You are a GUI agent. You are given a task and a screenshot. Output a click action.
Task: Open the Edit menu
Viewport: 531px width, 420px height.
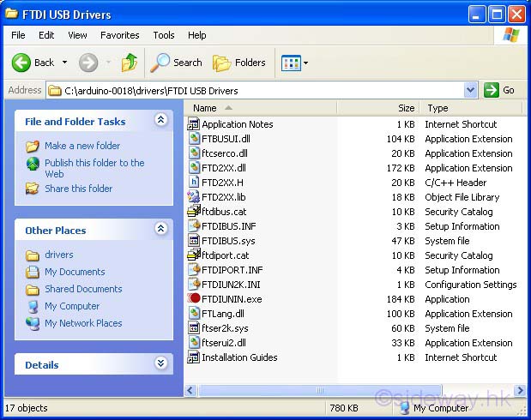[x=46, y=35]
